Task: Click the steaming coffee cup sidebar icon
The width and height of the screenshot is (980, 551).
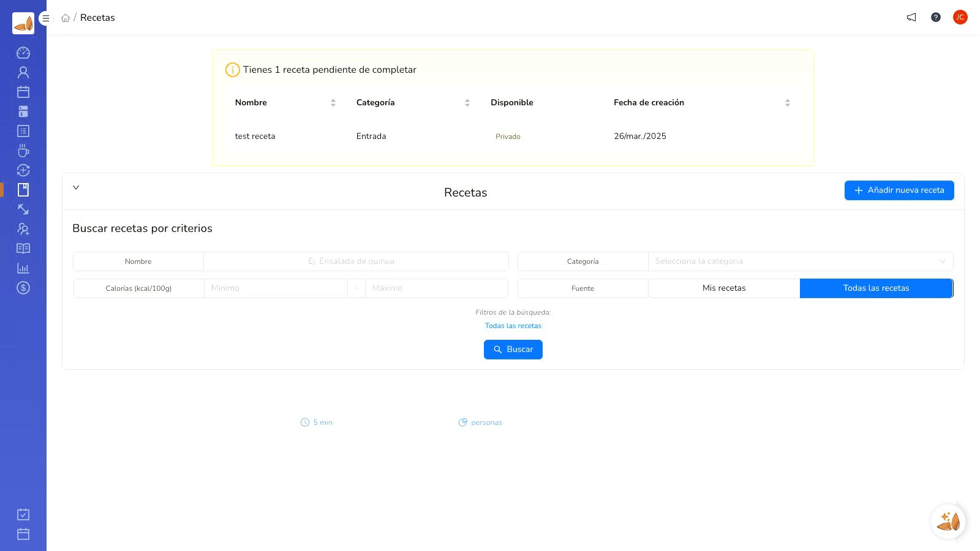Action: [23, 151]
